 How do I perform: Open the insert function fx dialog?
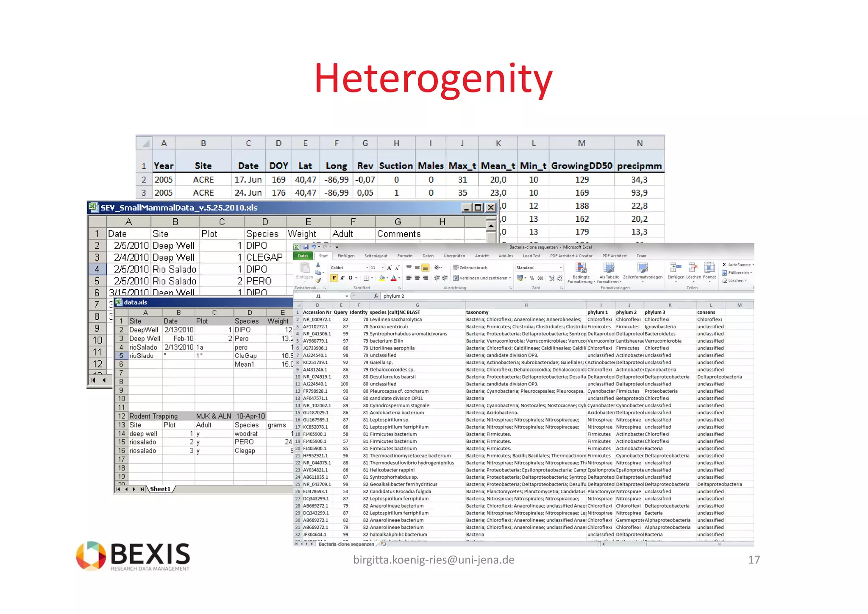coord(376,296)
